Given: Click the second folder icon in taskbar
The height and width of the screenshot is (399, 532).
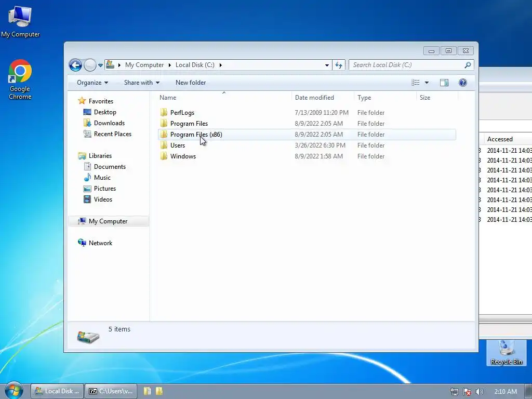Looking at the screenshot, I should pyautogui.click(x=159, y=391).
